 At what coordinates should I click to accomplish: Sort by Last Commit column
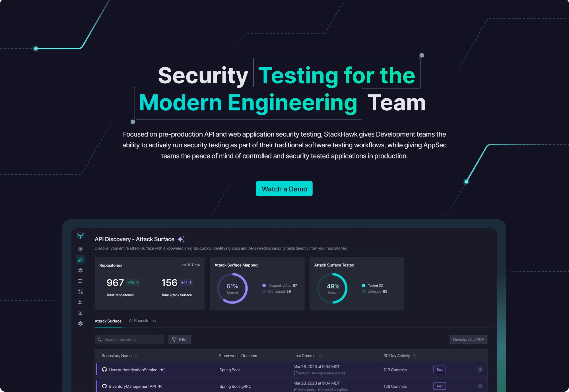click(x=320, y=356)
